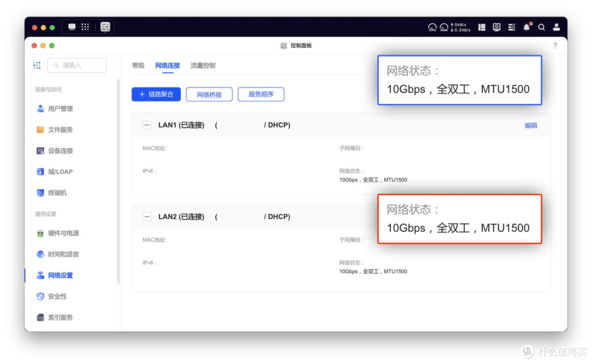Collapse the LAN1 section
This screenshot has height=364, width=592.
(147, 125)
